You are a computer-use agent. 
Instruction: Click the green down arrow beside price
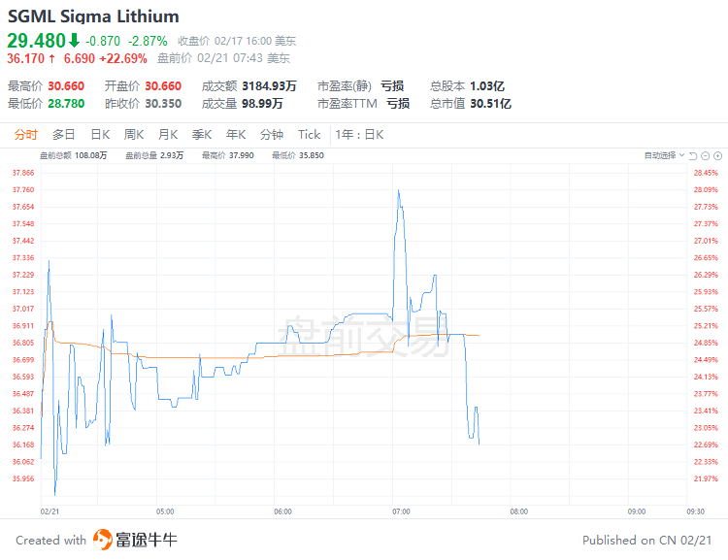click(x=74, y=41)
